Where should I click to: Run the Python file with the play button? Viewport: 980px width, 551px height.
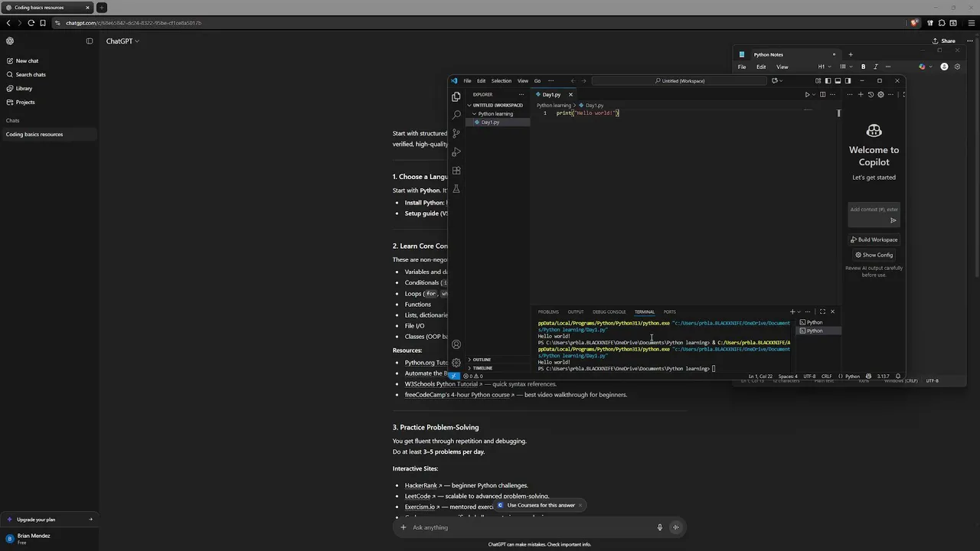(807, 95)
